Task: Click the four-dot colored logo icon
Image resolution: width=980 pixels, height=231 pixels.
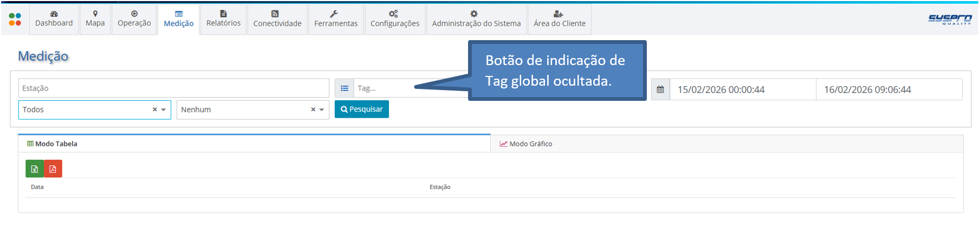Action: [15, 20]
